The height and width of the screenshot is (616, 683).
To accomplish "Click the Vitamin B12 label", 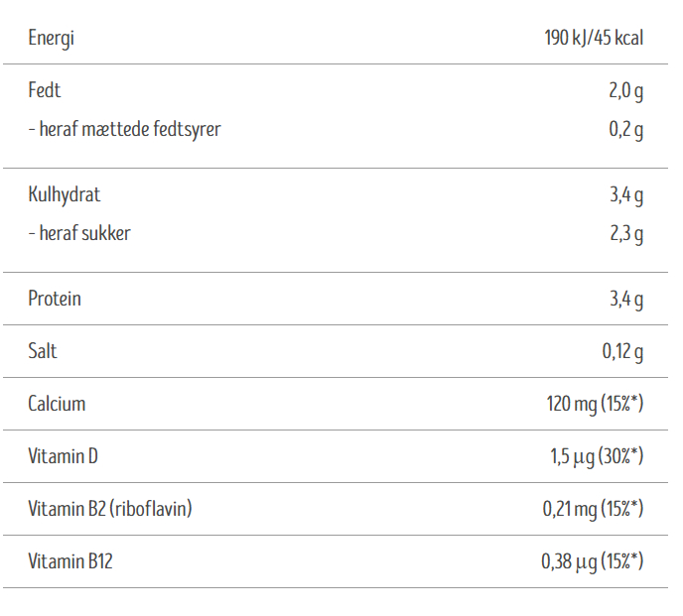I will 70,561.
